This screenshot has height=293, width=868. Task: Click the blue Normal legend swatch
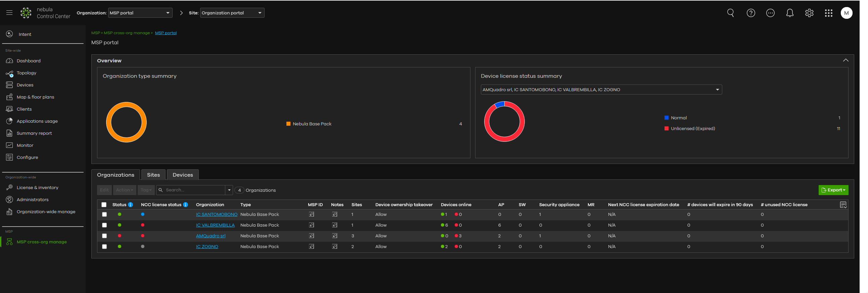tap(667, 118)
